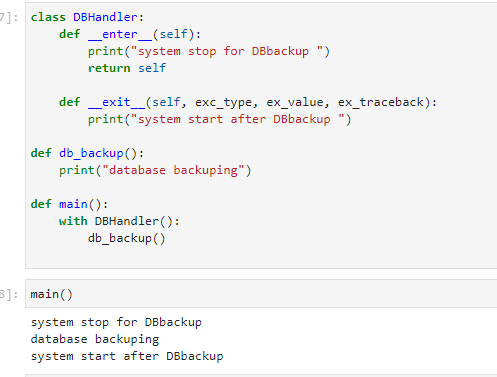Click output line 'database backuping'
This screenshot has height=377, width=497.
[95, 339]
